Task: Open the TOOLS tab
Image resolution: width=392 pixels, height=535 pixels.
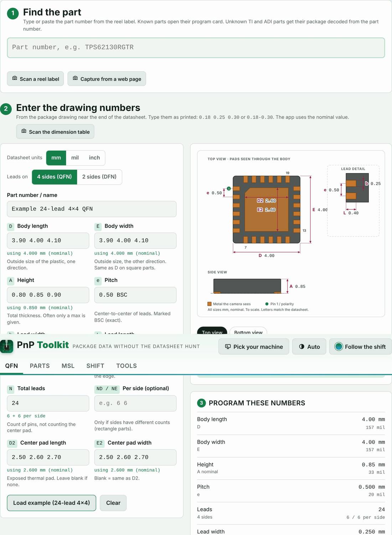Action: pos(127,366)
